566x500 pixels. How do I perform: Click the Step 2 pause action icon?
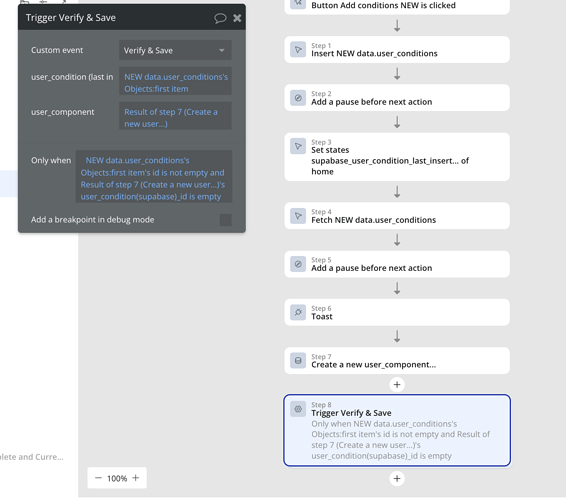pos(298,98)
